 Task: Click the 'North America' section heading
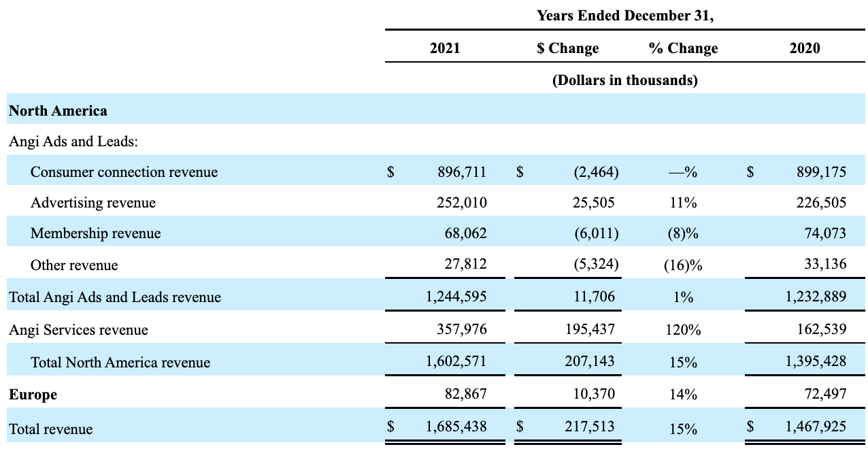tap(58, 110)
